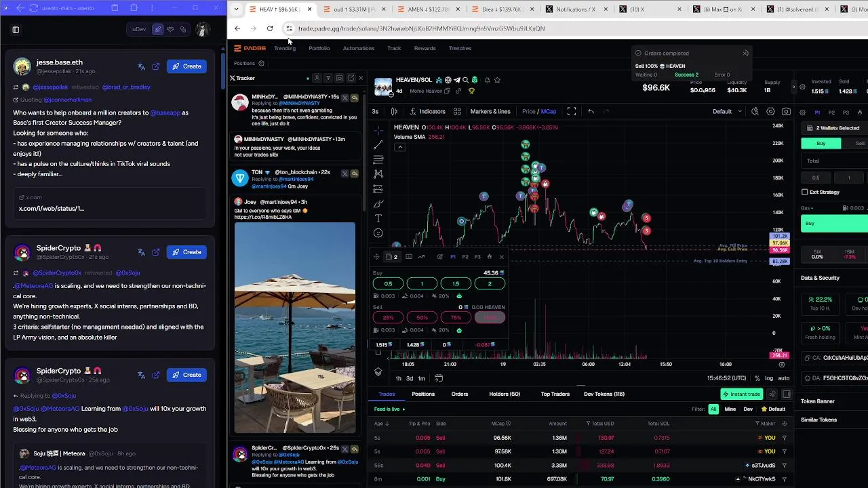Click the Instant trade button
This screenshot has height=488, width=868.
[741, 394]
